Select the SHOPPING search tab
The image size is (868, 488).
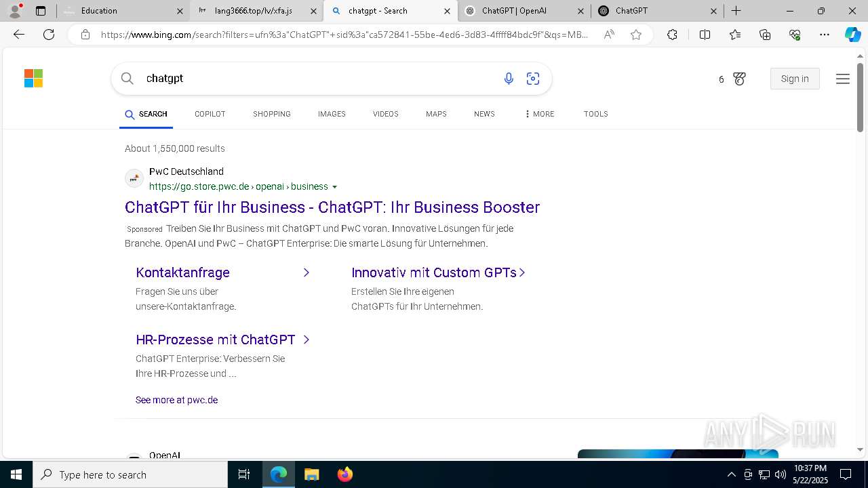pyautogui.click(x=272, y=114)
